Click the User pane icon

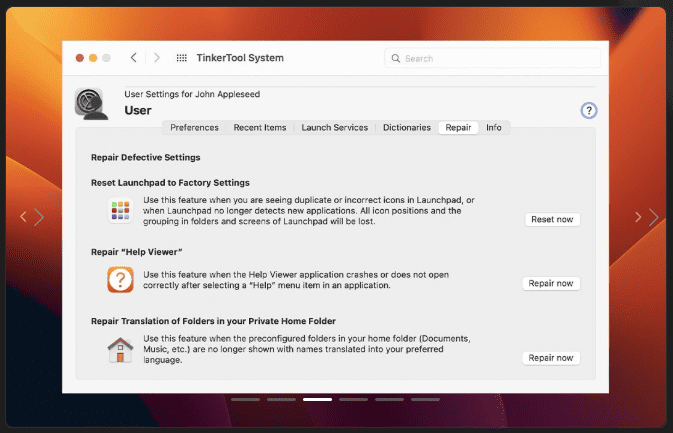click(x=91, y=103)
